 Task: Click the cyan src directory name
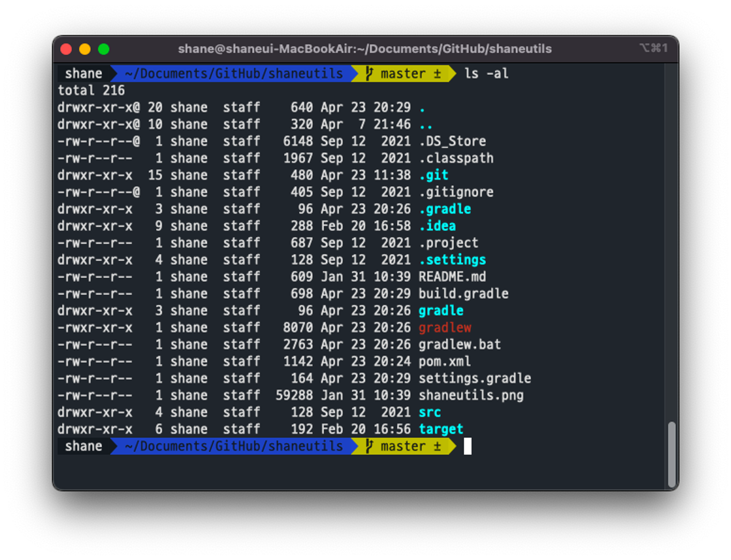point(429,412)
